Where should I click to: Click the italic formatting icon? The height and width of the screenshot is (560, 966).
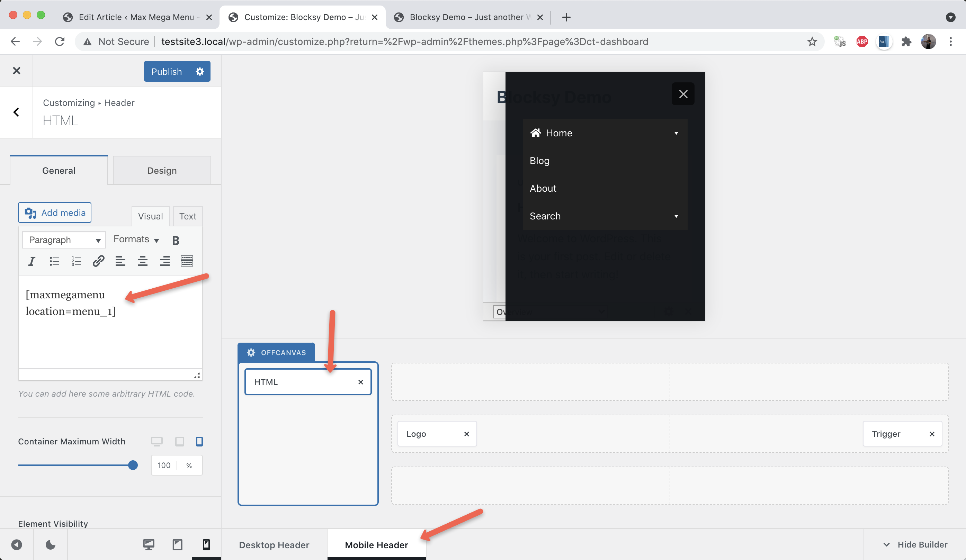(x=32, y=261)
